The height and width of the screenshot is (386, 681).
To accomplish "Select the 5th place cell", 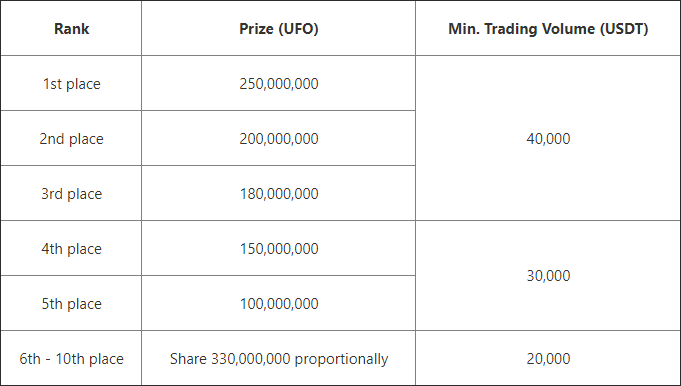I will (71, 304).
